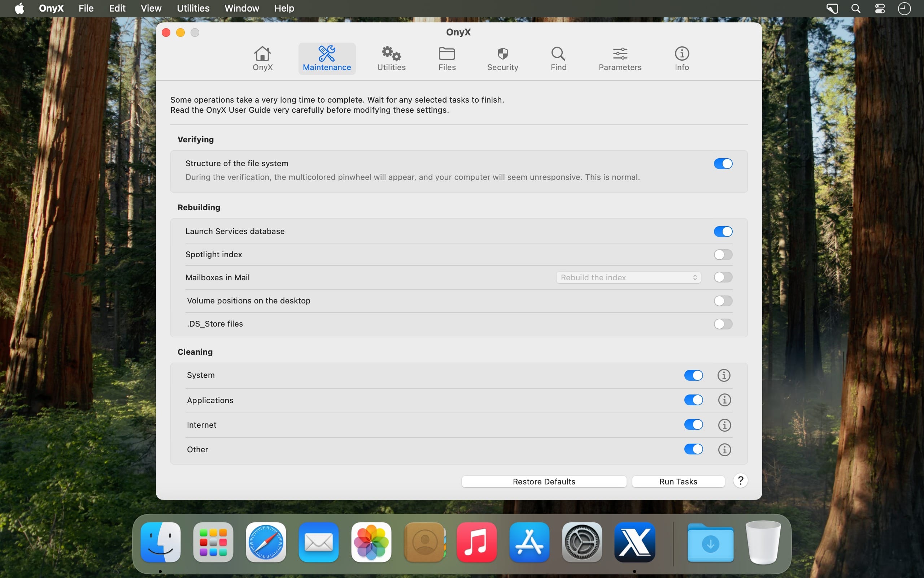Image resolution: width=924 pixels, height=578 pixels.
Task: Click the OnyX icon in the Dock
Action: (x=635, y=542)
